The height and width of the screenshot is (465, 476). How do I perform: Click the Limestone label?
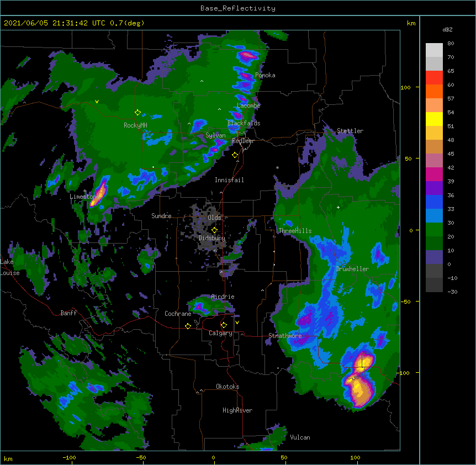[x=84, y=197]
